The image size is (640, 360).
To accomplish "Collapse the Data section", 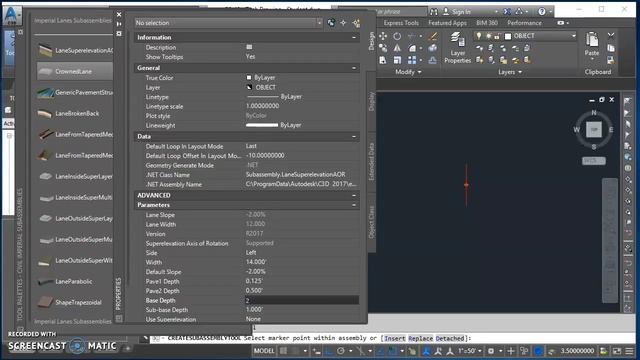I will click(x=354, y=136).
